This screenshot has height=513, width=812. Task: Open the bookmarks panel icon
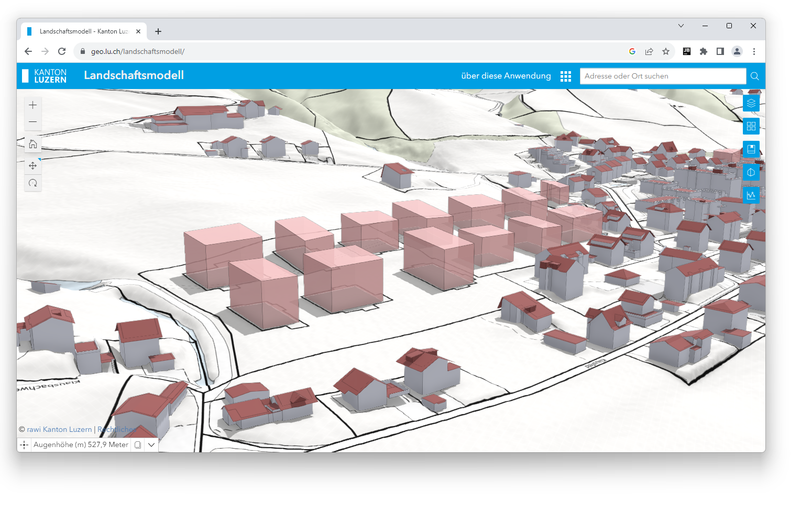751,149
